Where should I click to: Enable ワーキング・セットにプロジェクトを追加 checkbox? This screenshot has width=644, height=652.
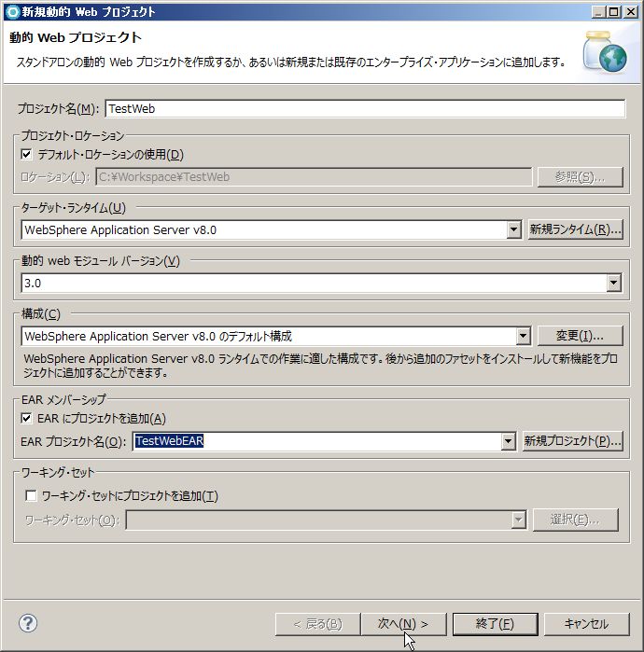tap(31, 495)
